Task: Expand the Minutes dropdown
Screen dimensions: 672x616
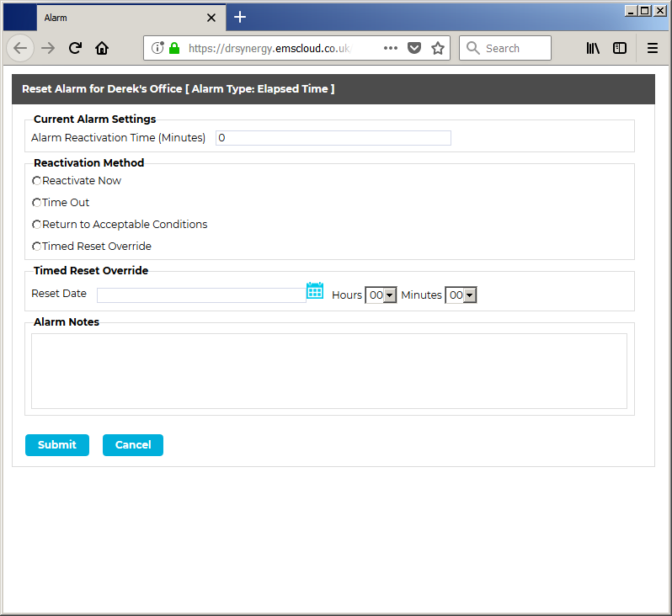Action: pyautogui.click(x=461, y=295)
